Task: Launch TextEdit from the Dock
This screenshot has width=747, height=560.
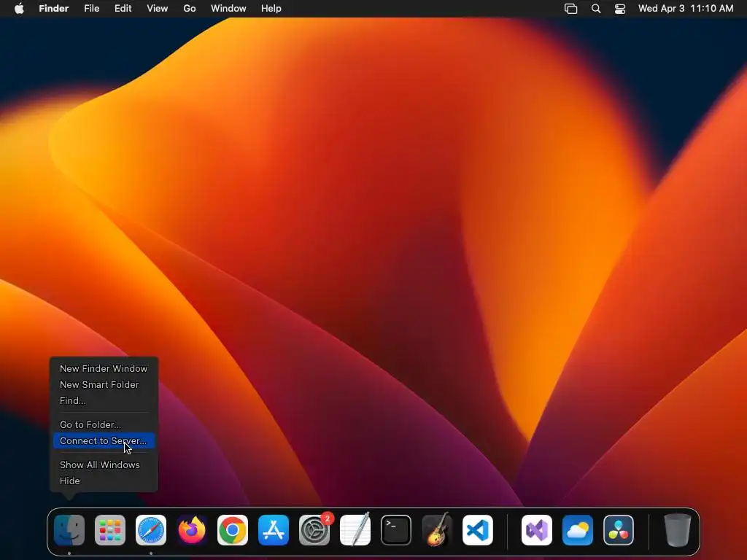Action: tap(355, 530)
